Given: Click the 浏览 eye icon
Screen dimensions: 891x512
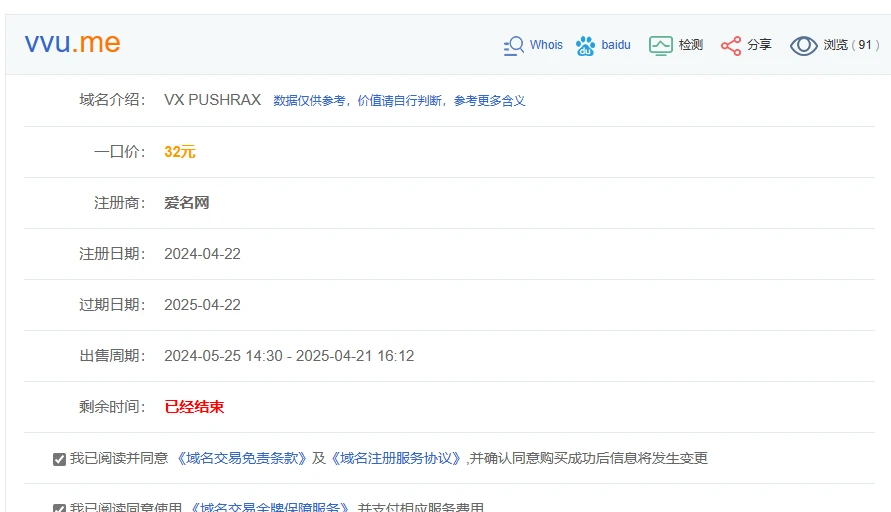Looking at the screenshot, I should 804,45.
